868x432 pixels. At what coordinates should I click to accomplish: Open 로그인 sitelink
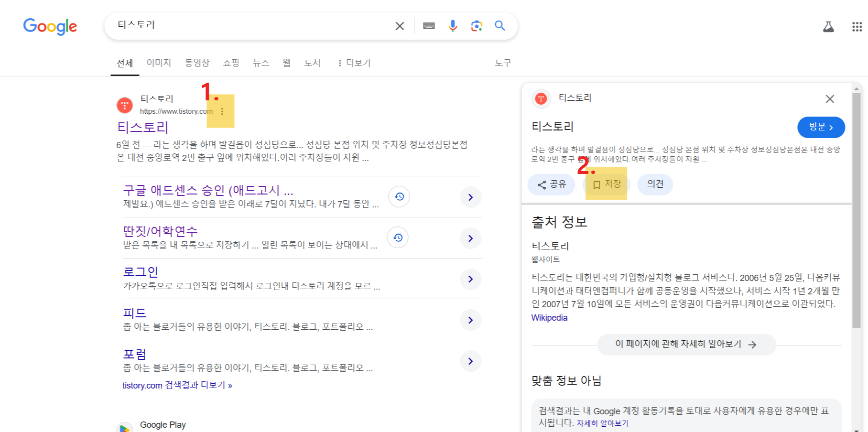pos(141,272)
